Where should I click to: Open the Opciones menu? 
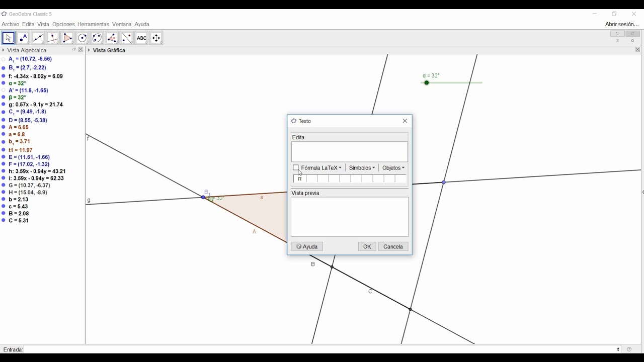pos(63,24)
